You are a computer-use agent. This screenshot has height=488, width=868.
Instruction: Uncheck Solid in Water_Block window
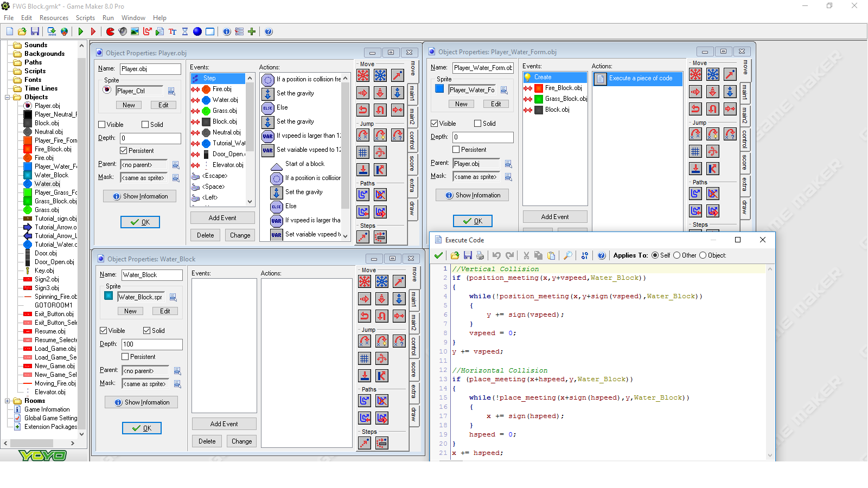[x=146, y=331]
